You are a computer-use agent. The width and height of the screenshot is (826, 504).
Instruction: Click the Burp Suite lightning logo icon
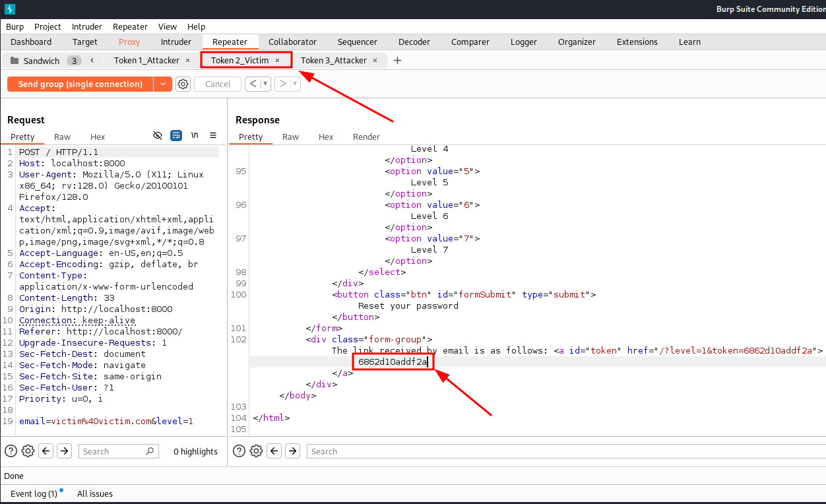(10, 9)
